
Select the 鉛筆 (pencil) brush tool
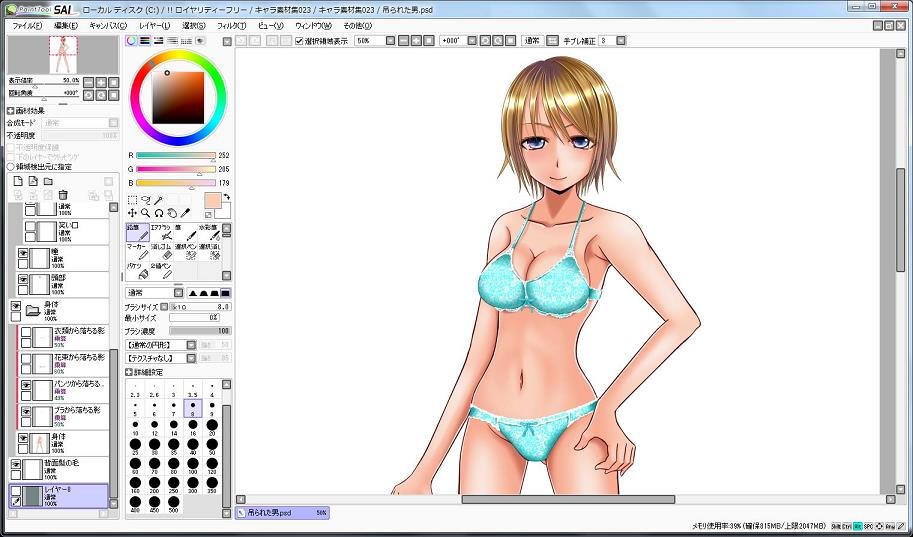click(x=136, y=233)
